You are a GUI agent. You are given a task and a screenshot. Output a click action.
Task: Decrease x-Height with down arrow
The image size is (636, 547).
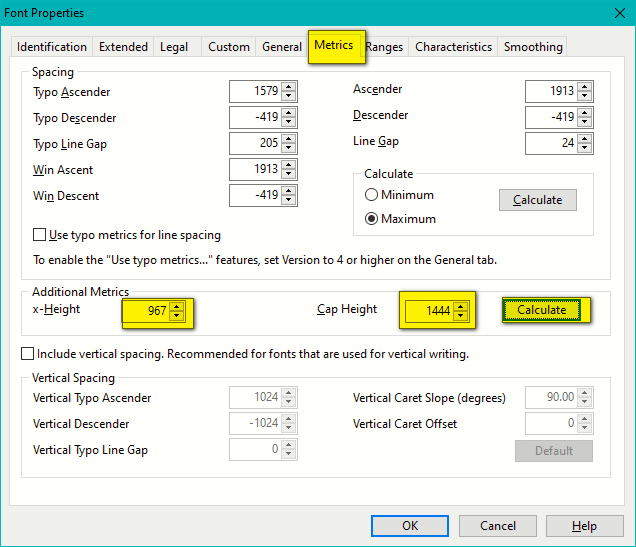tap(176, 316)
